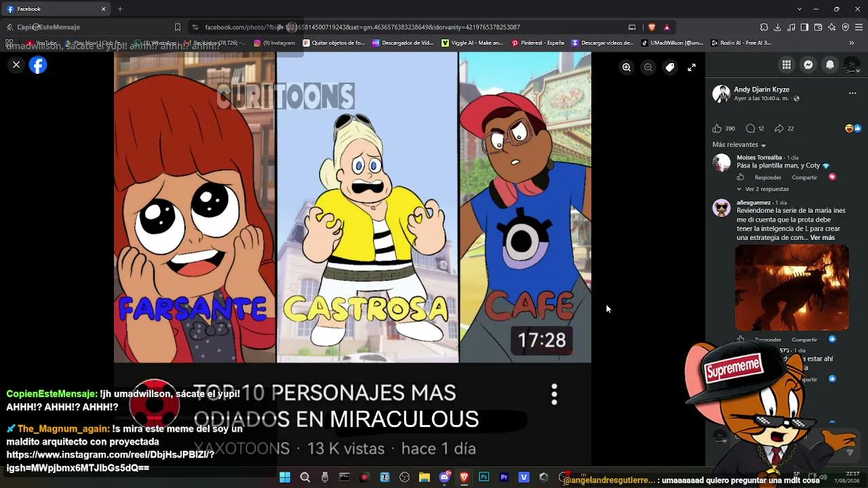Image resolution: width=868 pixels, height=488 pixels.
Task: Click the Brave Shields icon
Action: click(652, 27)
